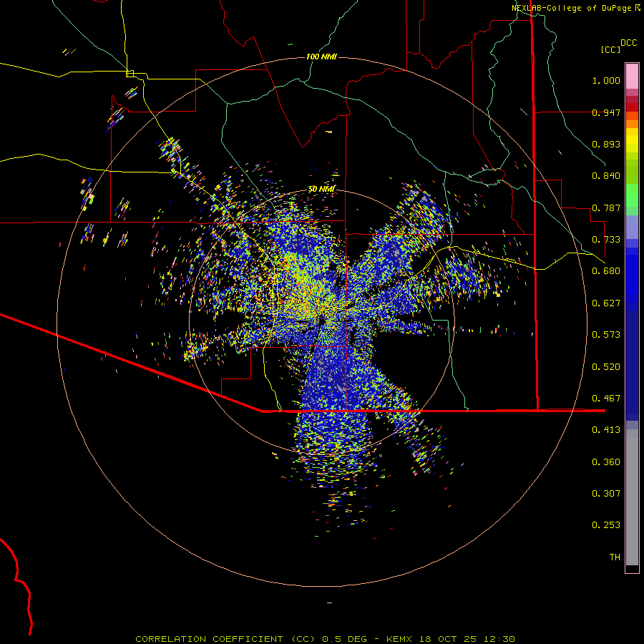The image size is (644, 644).
Task: Click the small yellow square city marker
Action: (x=130, y=74)
